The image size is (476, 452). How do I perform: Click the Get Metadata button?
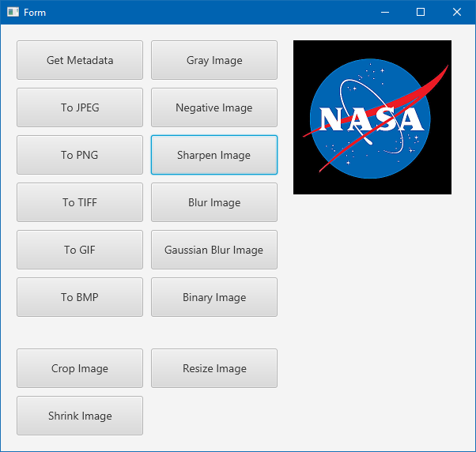pos(80,60)
